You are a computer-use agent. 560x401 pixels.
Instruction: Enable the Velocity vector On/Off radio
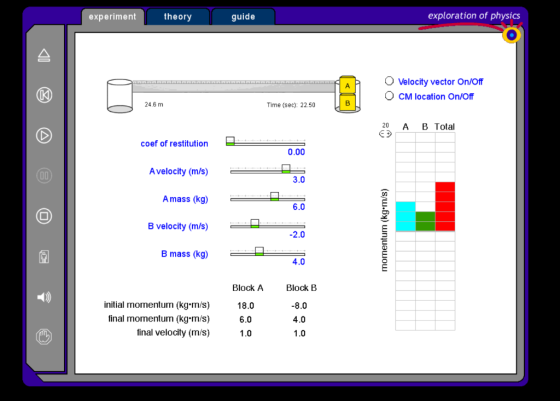point(389,81)
